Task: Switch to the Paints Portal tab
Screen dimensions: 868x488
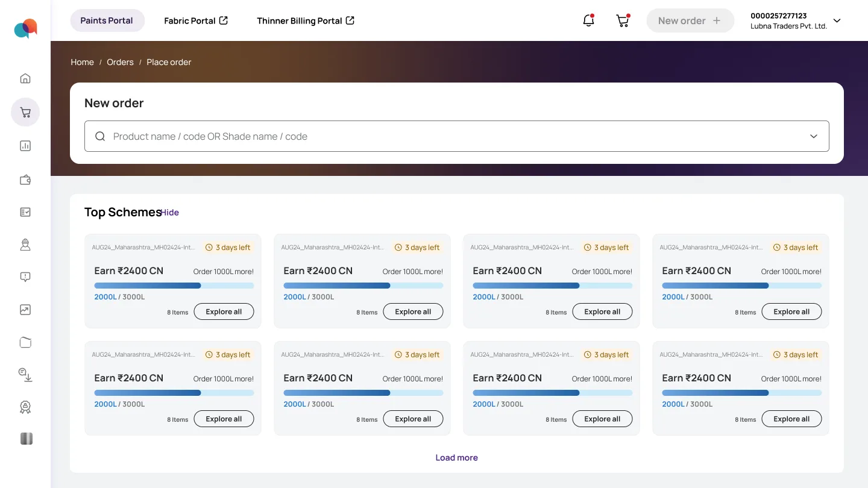Action: [107, 20]
